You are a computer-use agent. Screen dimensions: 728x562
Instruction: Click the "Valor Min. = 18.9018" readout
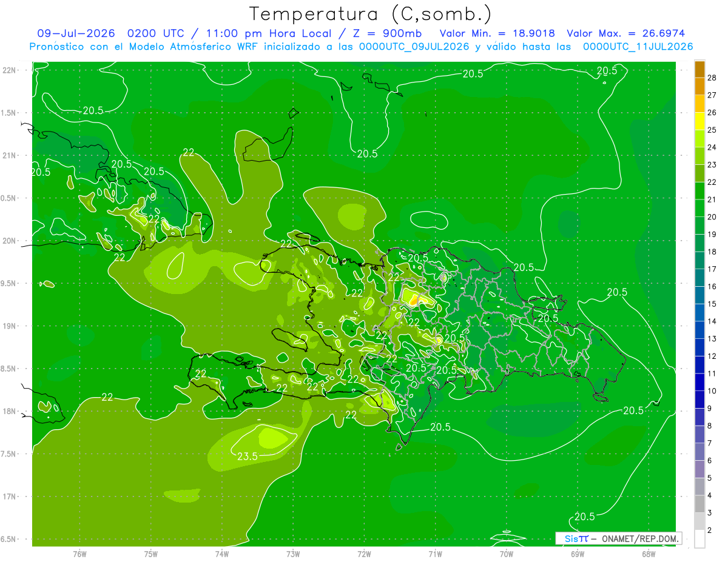tap(497, 33)
